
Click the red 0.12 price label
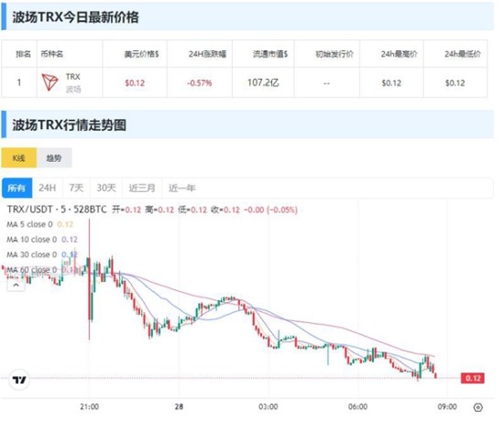pyautogui.click(x=473, y=378)
